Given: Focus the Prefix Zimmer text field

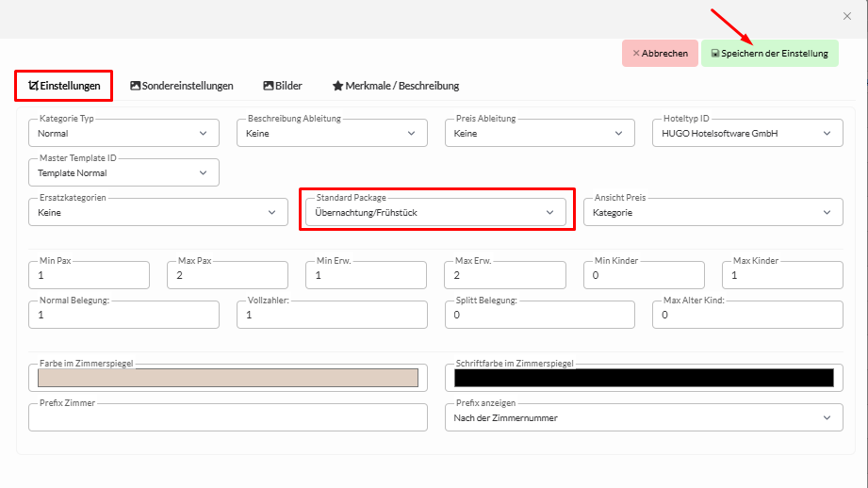Looking at the screenshot, I should point(227,417).
